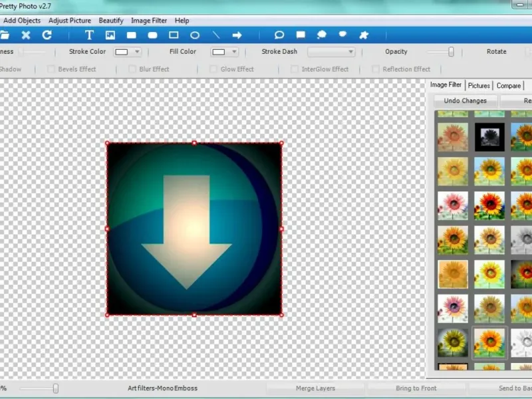
Task: Select the puzzle piece shape tool
Action: pos(364,35)
